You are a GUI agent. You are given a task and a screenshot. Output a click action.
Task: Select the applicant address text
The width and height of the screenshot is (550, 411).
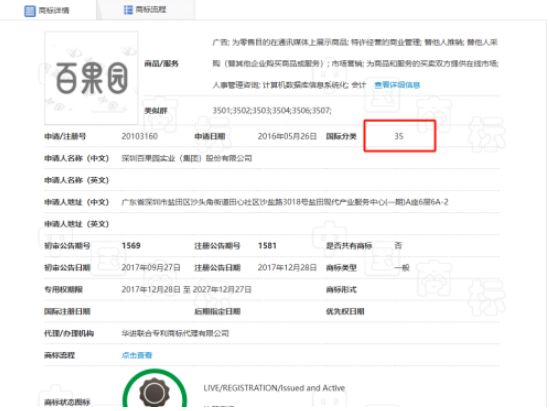tap(285, 202)
